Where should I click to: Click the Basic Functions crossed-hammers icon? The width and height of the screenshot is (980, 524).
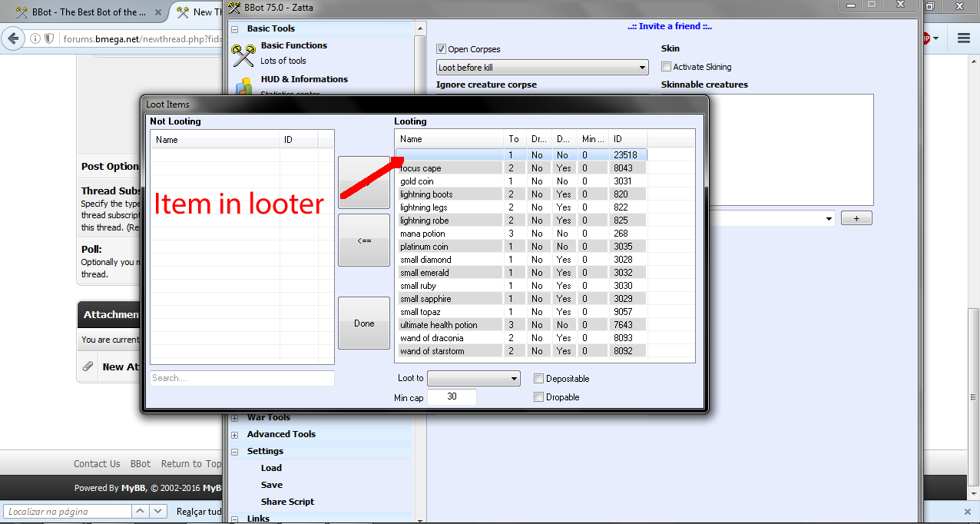[x=243, y=54]
